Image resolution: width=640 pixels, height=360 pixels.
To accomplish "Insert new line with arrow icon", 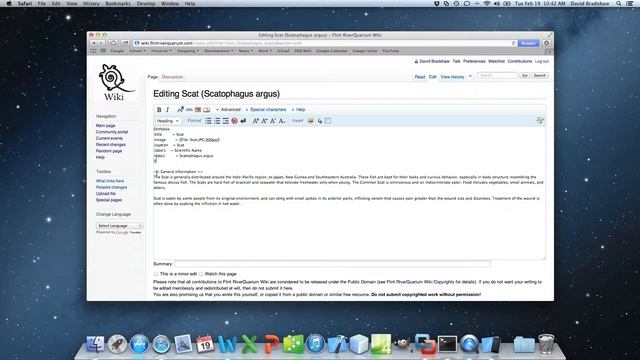I will click(243, 121).
